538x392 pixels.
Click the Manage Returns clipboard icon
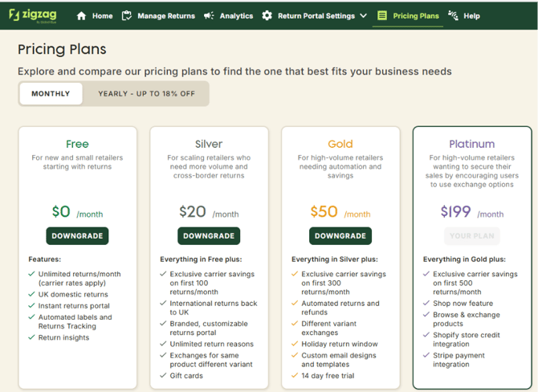tap(127, 16)
